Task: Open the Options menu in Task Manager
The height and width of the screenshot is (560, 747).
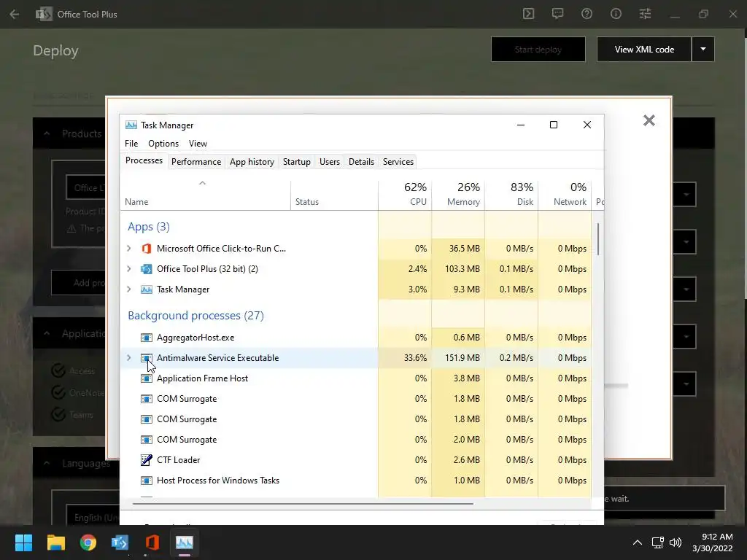Action: 163,144
